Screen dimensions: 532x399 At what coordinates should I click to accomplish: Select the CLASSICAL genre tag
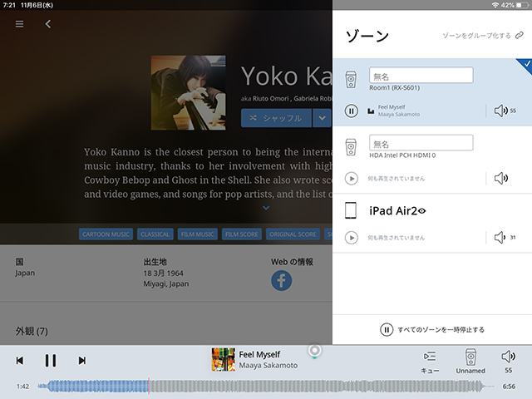click(x=155, y=234)
